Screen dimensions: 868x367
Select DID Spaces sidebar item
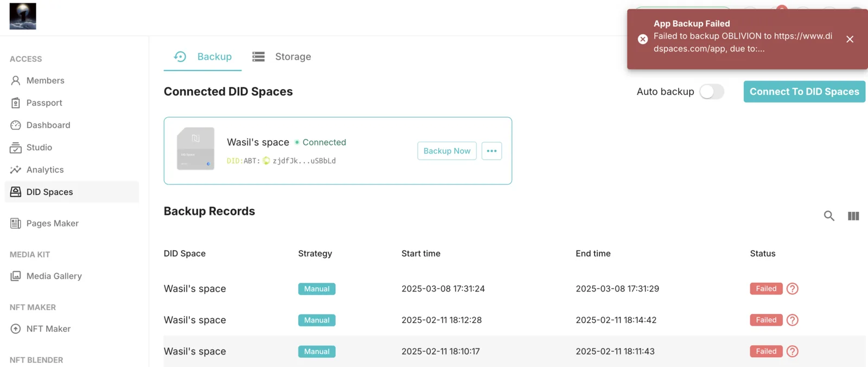pos(72,192)
